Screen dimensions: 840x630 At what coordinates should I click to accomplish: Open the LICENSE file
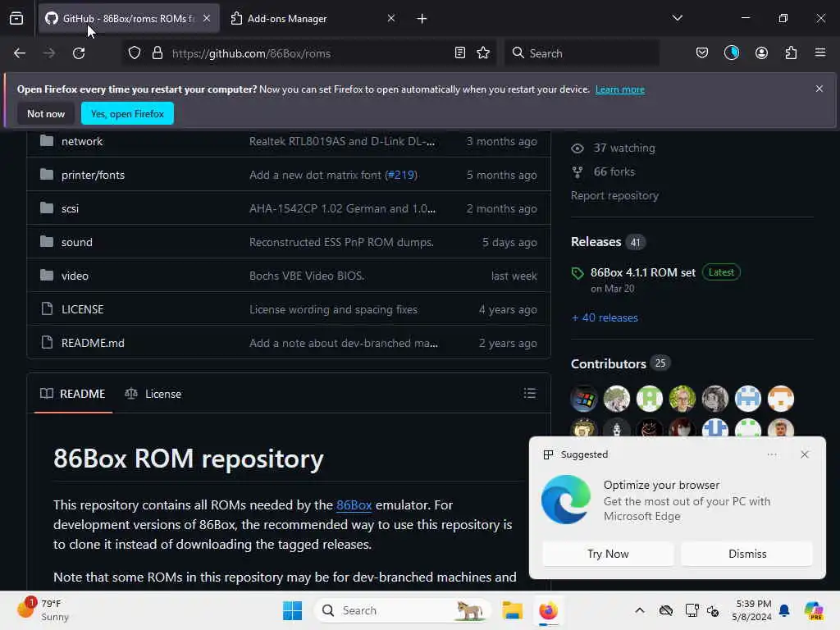click(83, 309)
